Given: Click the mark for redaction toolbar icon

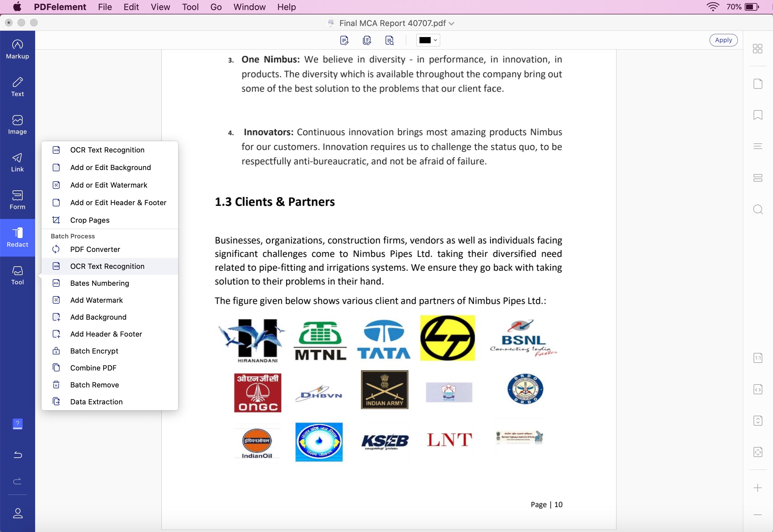Looking at the screenshot, I should (x=344, y=40).
